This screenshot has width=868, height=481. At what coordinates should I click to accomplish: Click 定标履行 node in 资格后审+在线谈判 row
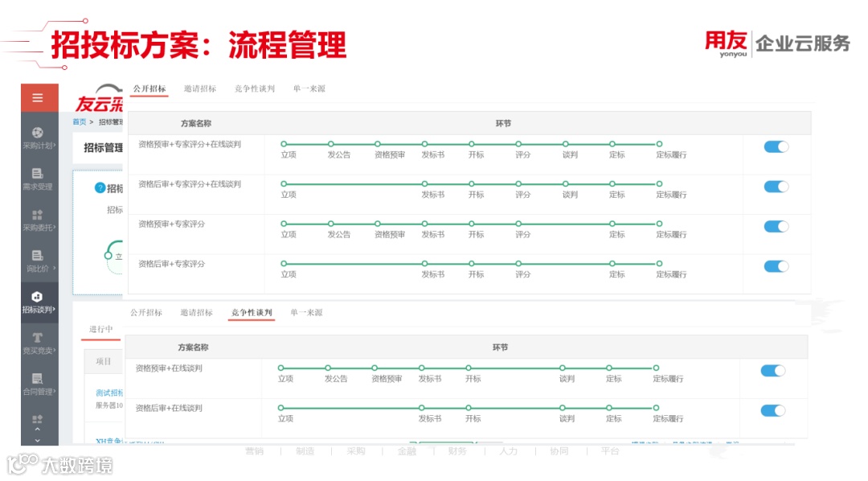[x=656, y=408]
